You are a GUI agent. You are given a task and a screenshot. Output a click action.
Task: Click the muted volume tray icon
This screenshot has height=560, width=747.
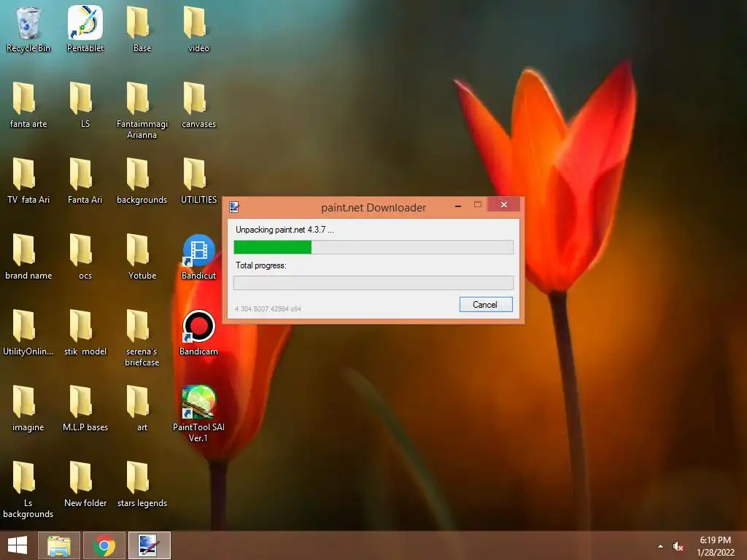coord(678,546)
